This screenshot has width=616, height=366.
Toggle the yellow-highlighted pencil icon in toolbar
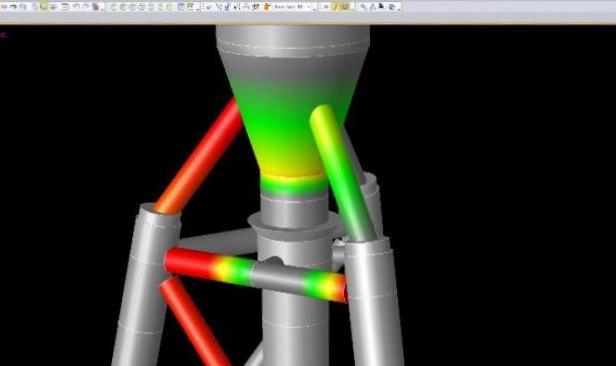click(x=335, y=6)
